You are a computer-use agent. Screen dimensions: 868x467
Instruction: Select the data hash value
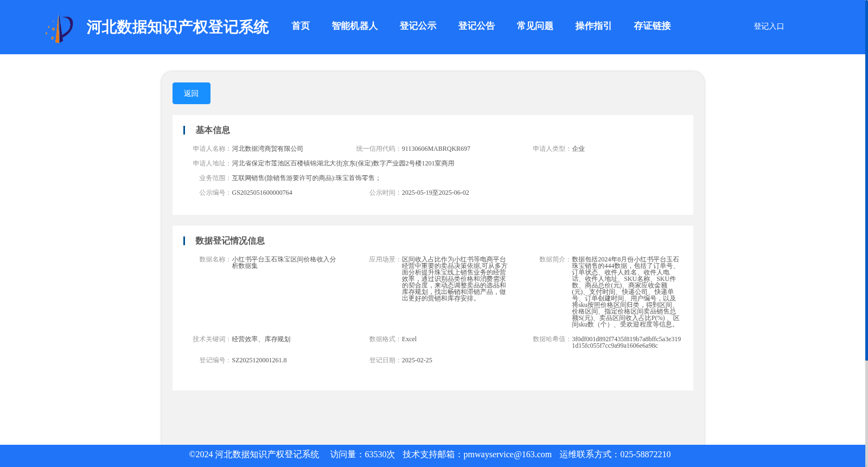626,342
